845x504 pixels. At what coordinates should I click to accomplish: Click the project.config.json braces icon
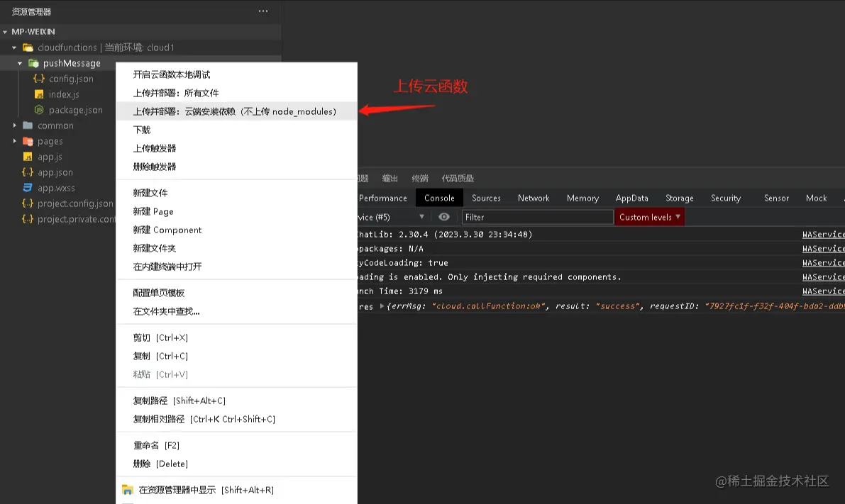click(x=28, y=203)
